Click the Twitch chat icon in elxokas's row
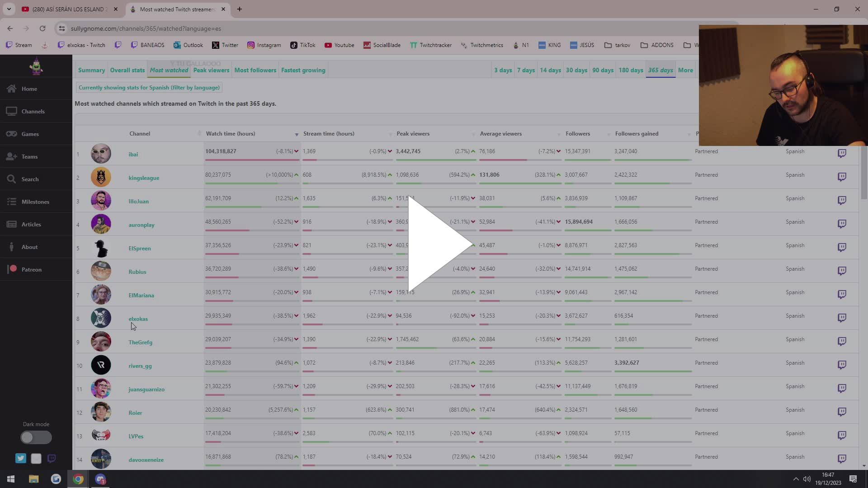The height and width of the screenshot is (488, 868). [842, 318]
